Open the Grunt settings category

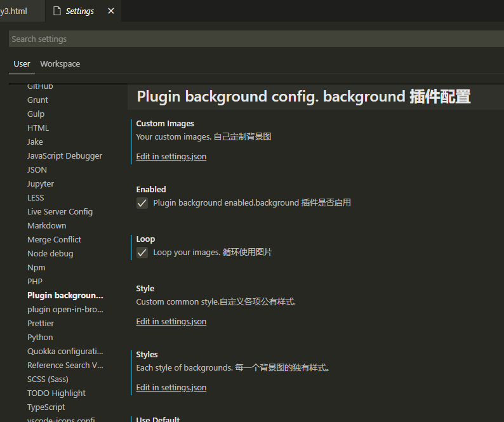(x=37, y=100)
